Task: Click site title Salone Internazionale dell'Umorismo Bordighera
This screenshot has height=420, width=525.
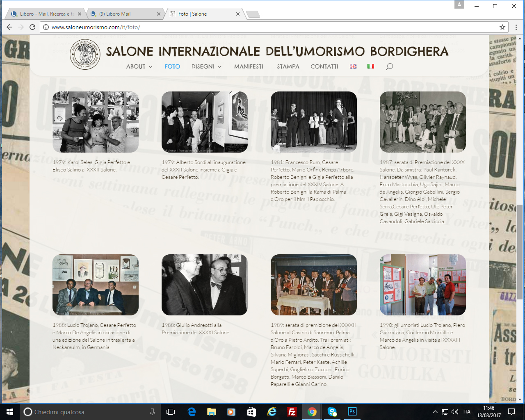Action: (x=277, y=51)
